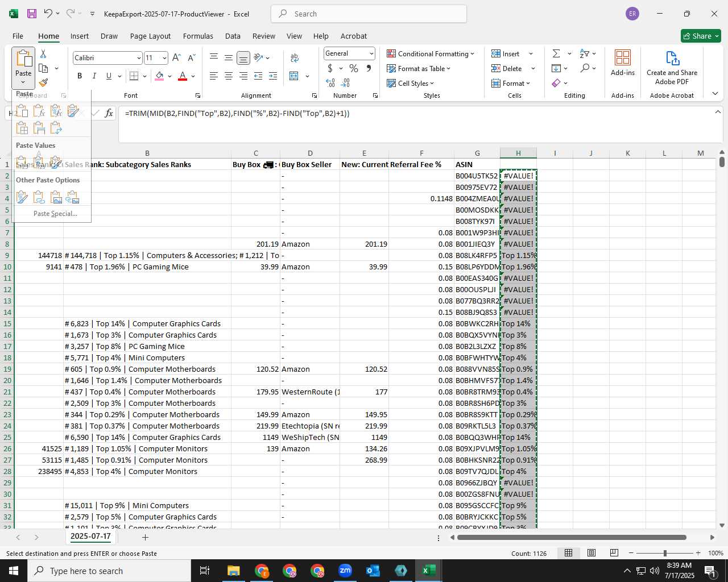The width and height of the screenshot is (728, 582).
Task: Click the Format Painter brush icon
Action: coord(44,82)
